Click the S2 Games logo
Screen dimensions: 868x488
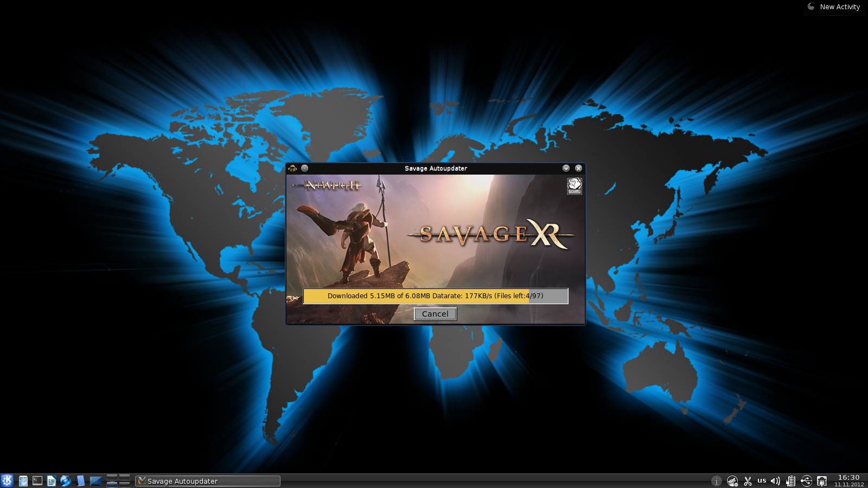[x=574, y=186]
